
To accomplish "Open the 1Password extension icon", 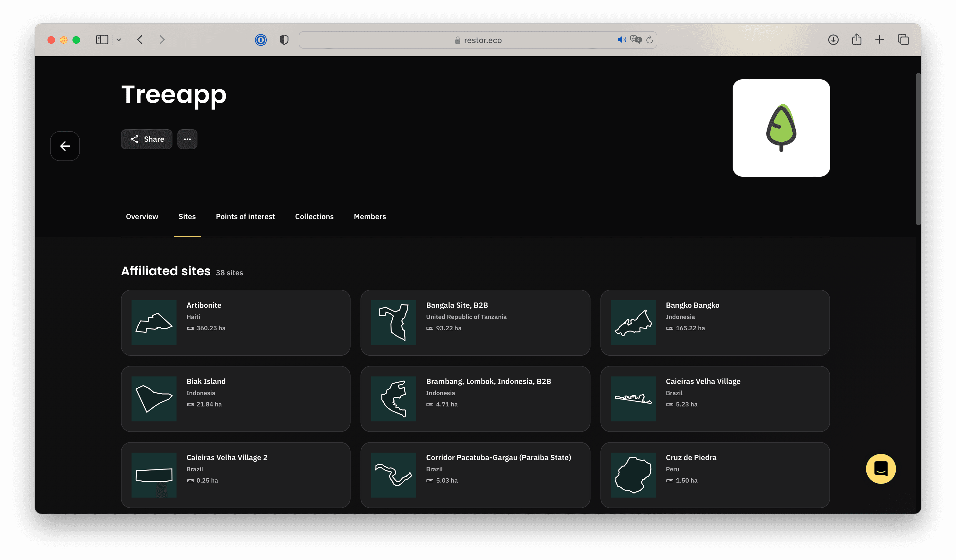I will pos(261,40).
